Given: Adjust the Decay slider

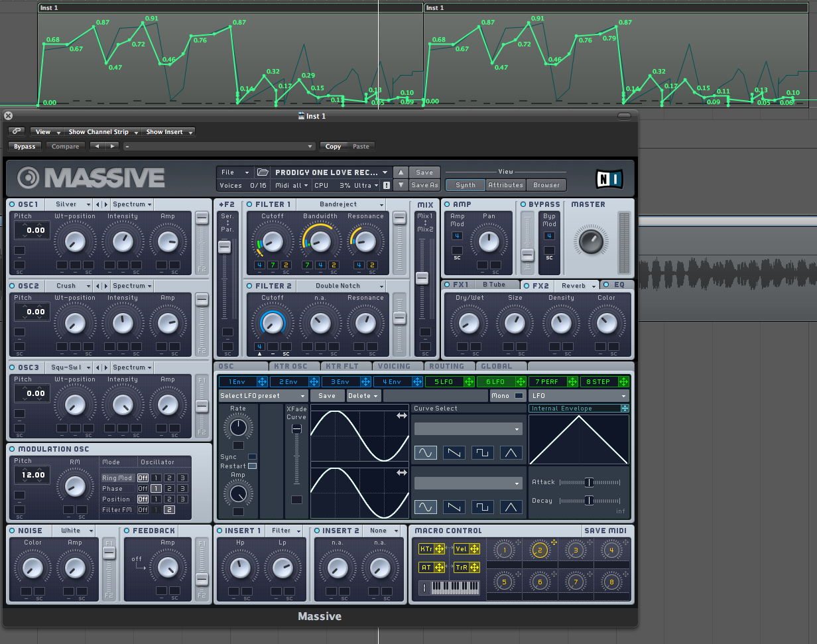Looking at the screenshot, I should click(x=589, y=500).
